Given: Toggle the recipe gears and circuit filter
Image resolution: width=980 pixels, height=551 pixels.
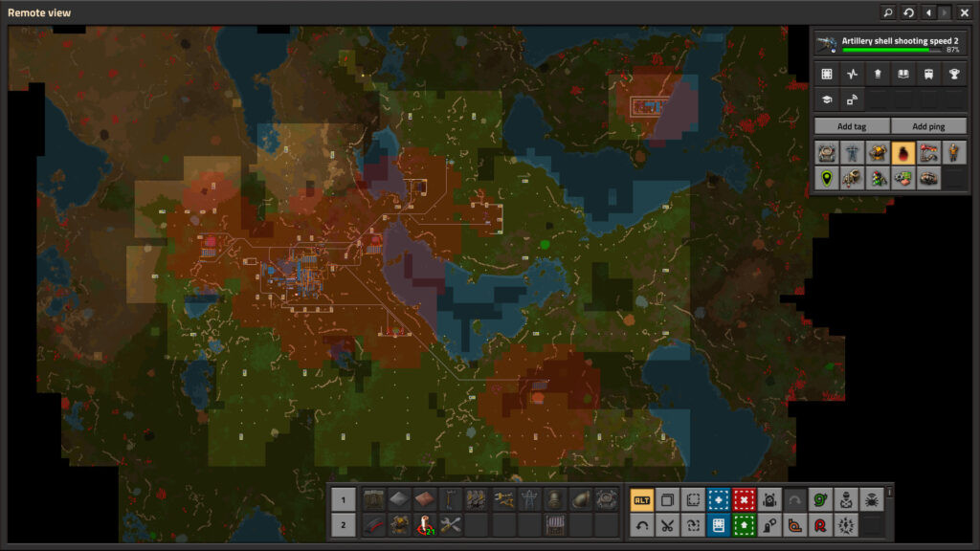Looking at the screenshot, I should (903, 179).
